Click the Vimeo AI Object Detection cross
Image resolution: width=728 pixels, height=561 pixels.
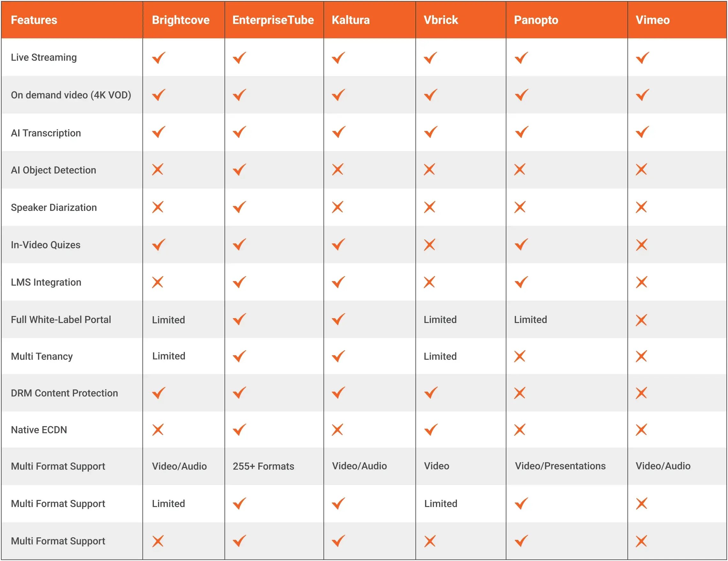(641, 169)
